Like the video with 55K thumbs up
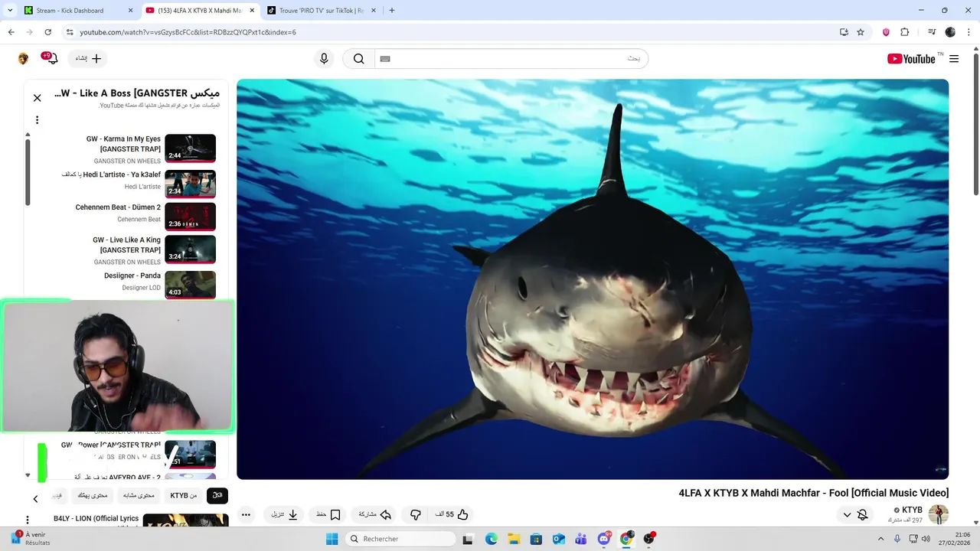 pyautogui.click(x=452, y=515)
